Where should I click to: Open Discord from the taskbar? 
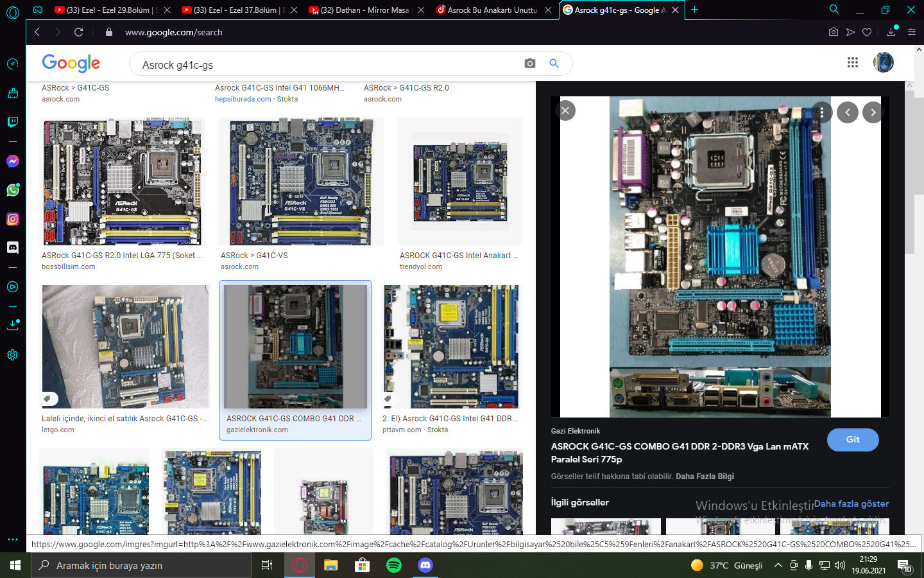[425, 565]
